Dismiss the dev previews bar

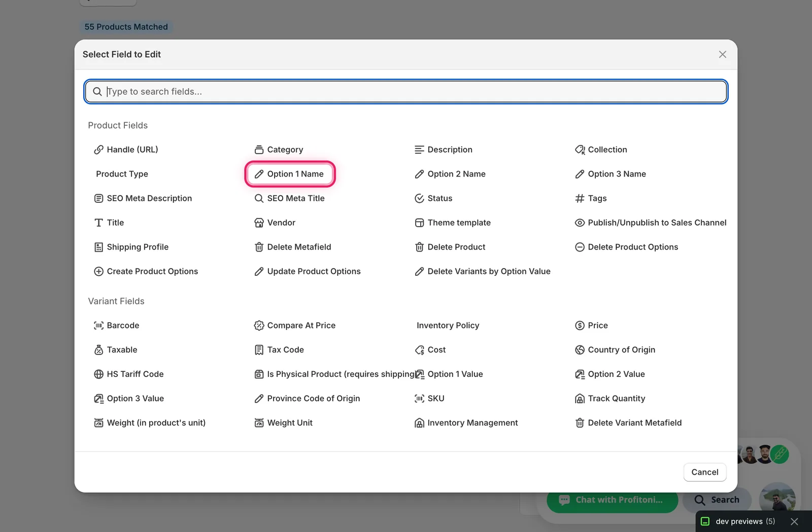click(x=795, y=521)
